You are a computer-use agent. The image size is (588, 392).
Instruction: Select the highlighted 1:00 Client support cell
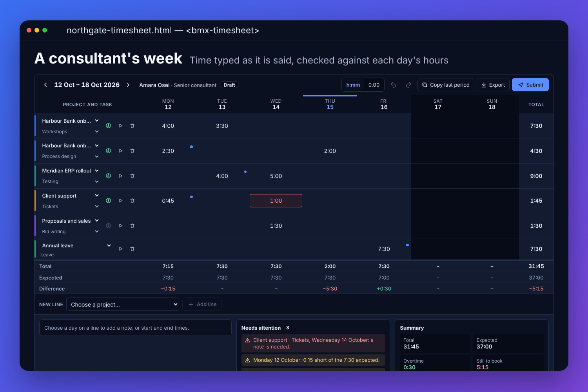(x=276, y=201)
